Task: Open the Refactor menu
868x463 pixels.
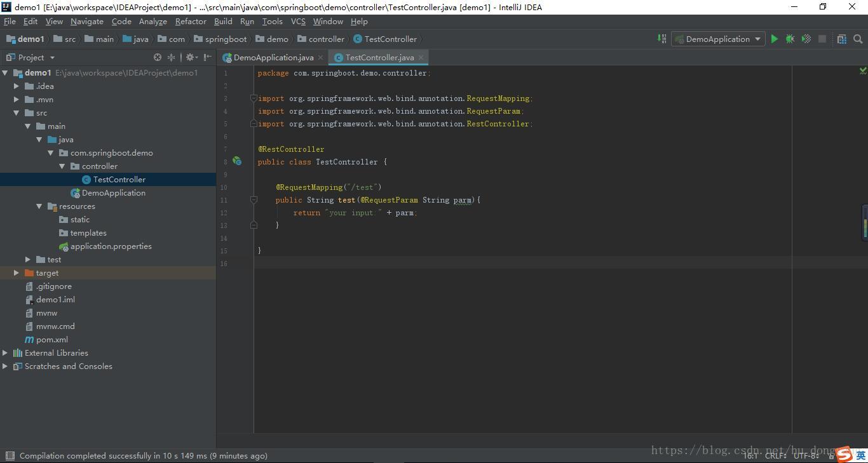Action: coord(191,21)
